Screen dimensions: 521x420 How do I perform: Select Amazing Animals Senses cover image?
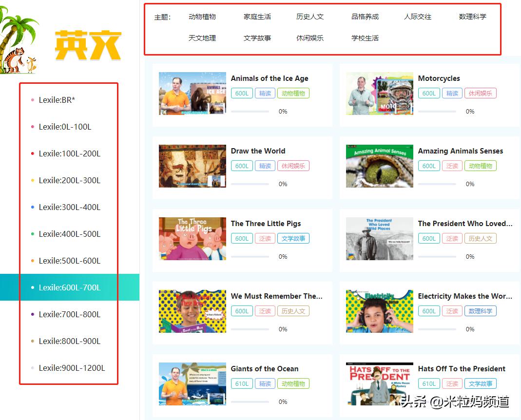pos(379,166)
